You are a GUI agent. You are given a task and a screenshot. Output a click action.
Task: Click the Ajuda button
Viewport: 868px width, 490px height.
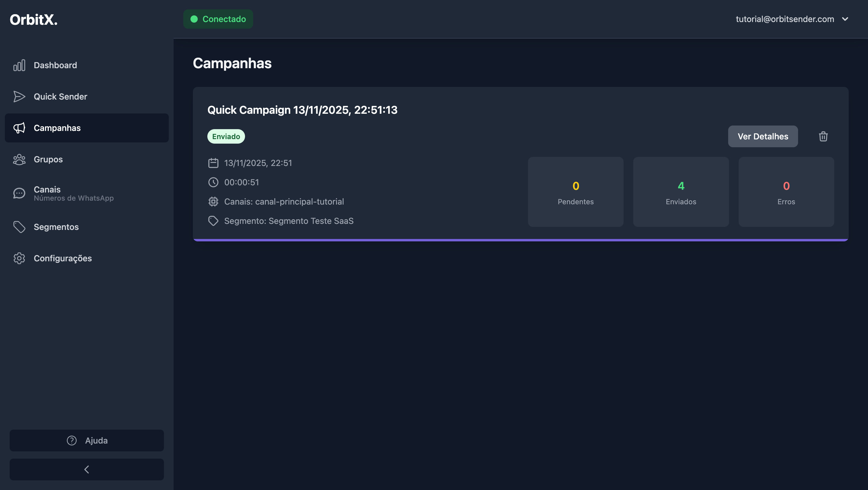(86, 441)
